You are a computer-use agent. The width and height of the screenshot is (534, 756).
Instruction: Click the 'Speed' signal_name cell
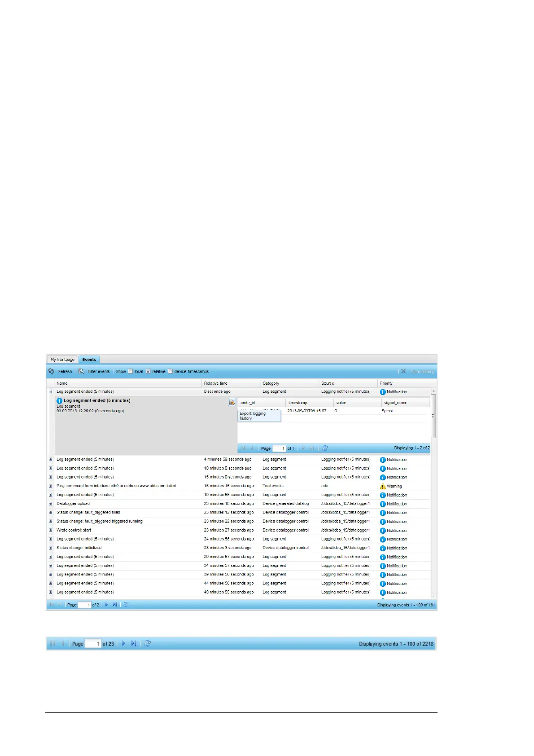coord(388,411)
